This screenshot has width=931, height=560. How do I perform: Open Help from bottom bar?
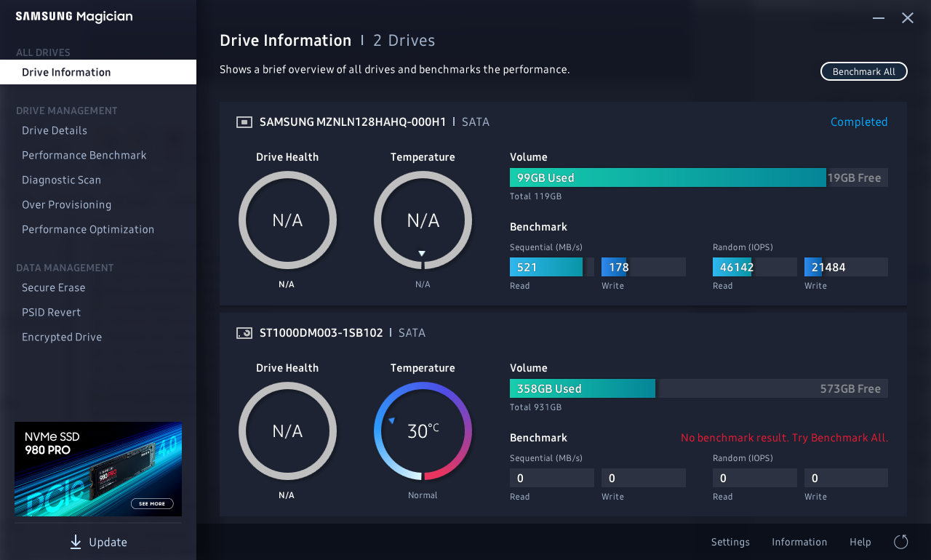pos(860,542)
